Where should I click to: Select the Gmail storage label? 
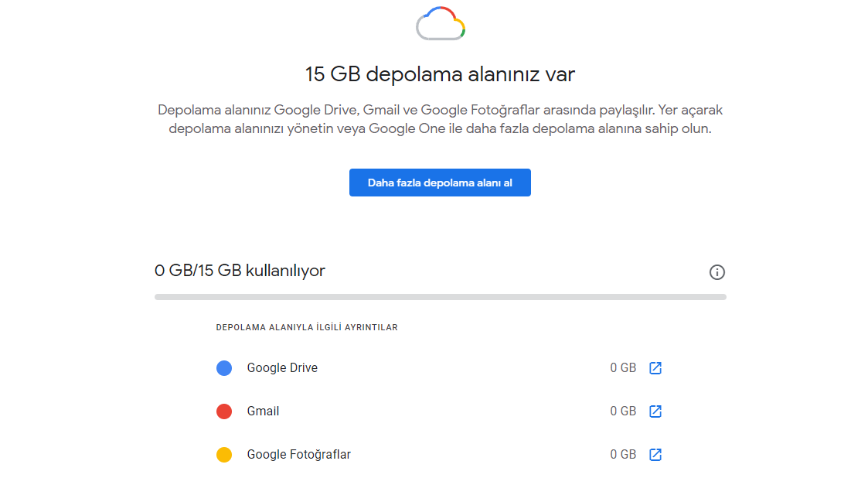coord(263,411)
